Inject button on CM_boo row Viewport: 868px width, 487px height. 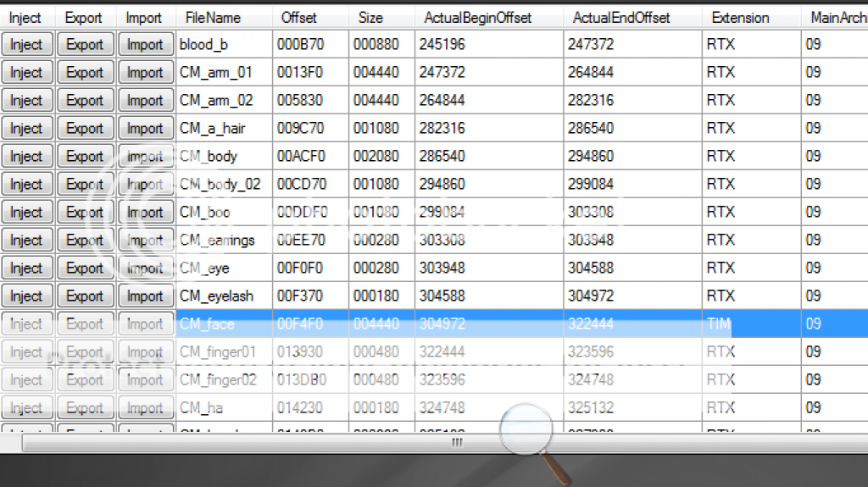(26, 212)
